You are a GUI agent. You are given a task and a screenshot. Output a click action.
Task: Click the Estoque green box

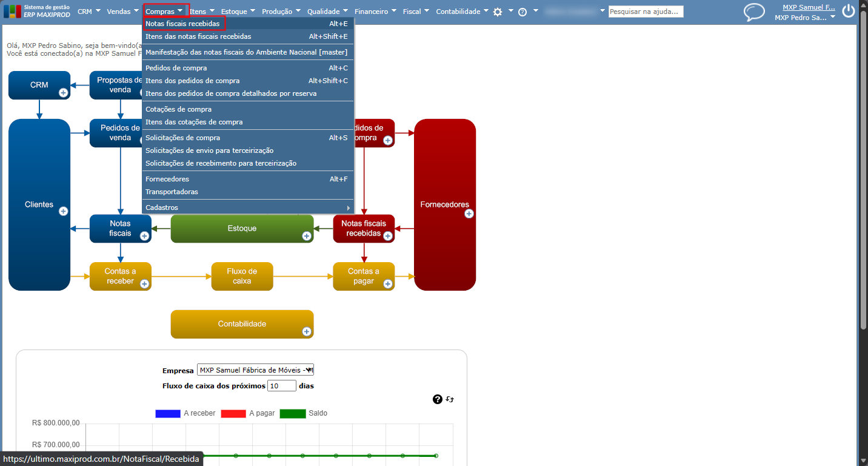click(242, 229)
